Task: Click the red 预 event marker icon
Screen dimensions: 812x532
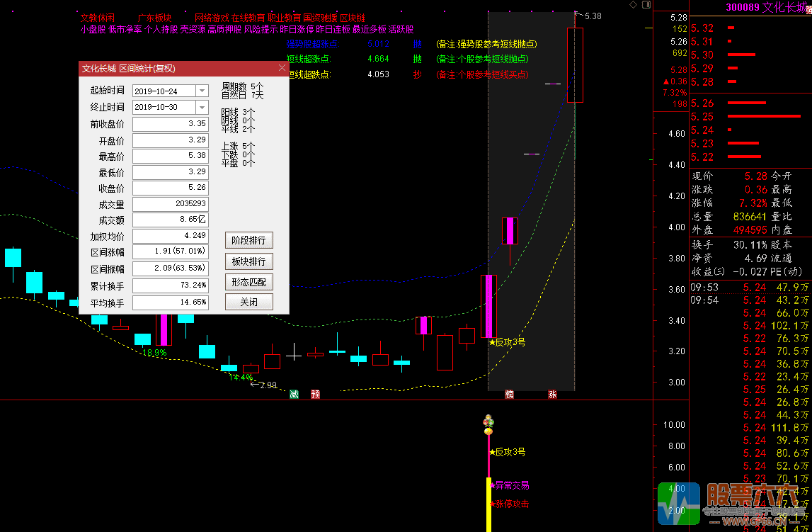Action: click(x=315, y=395)
